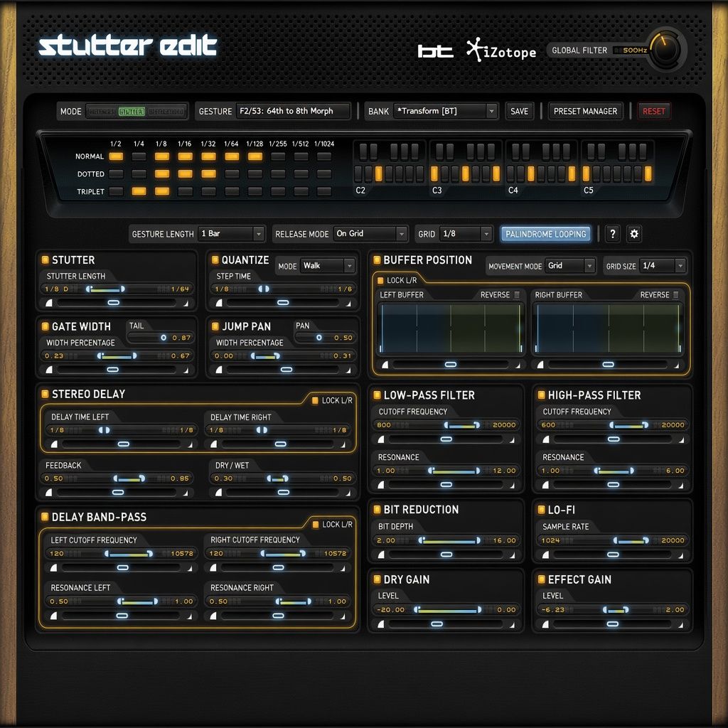Viewport: 728px width, 728px height.
Task: Open the Gesture Length 1 Bar dropdown
Action: pos(231,233)
